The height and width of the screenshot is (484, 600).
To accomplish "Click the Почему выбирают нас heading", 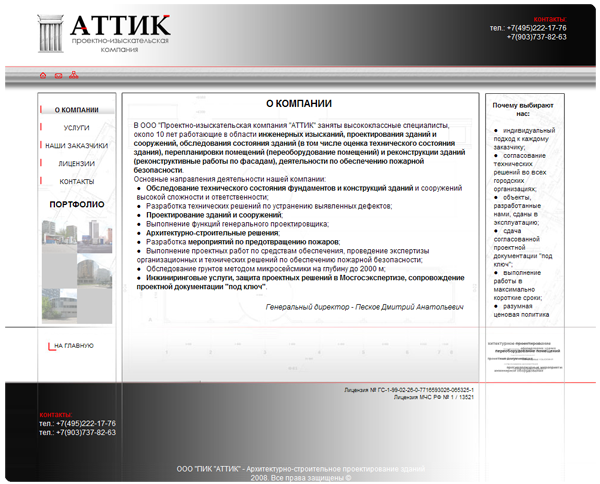I will (x=523, y=109).
